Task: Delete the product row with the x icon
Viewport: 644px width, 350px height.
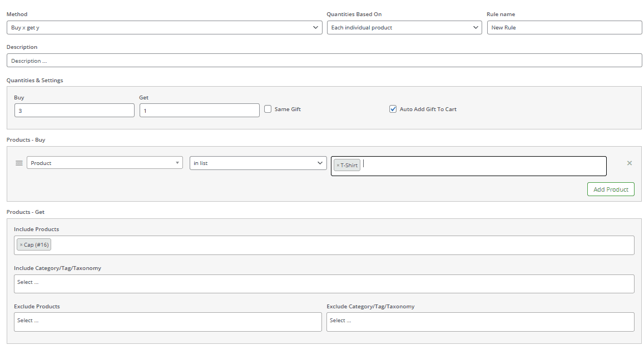Action: pos(629,163)
